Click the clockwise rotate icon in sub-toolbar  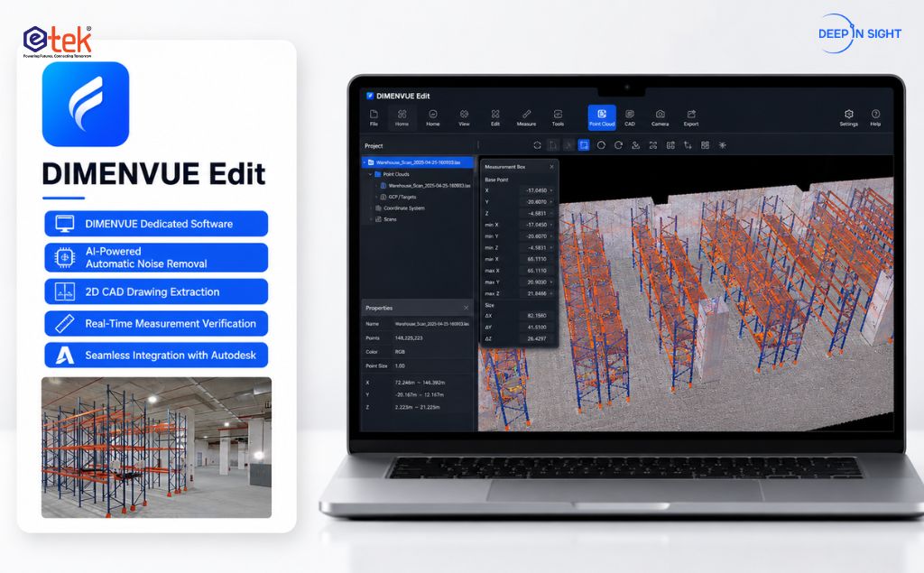(618, 145)
